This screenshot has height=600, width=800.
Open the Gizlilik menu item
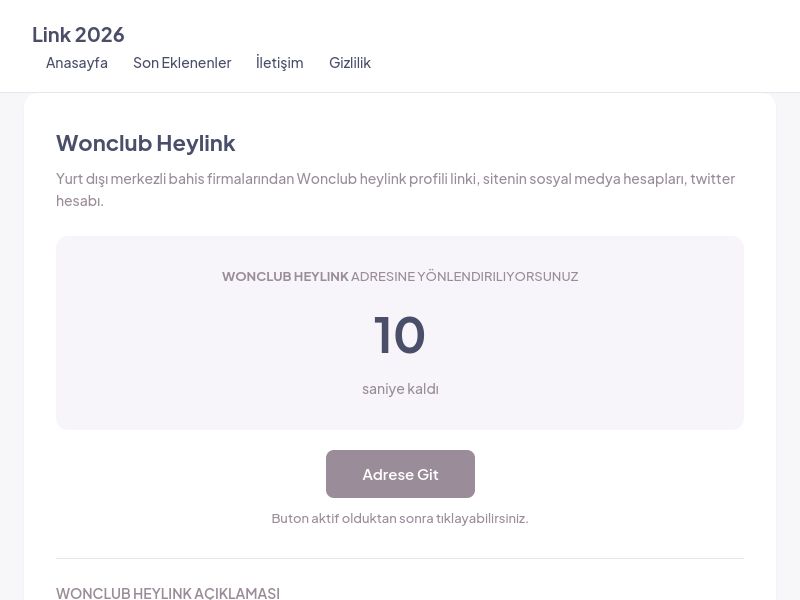tap(350, 63)
